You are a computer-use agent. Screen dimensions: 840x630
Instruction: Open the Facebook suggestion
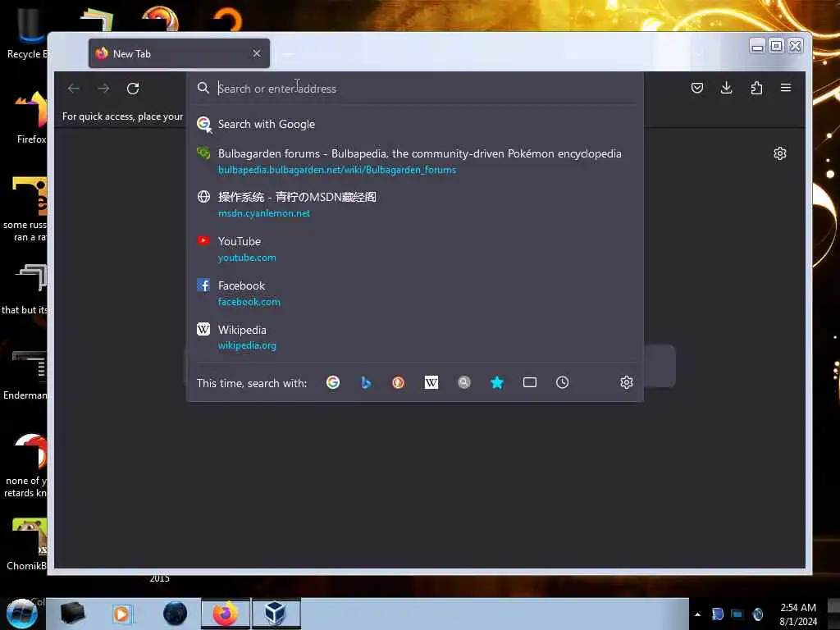click(x=414, y=293)
